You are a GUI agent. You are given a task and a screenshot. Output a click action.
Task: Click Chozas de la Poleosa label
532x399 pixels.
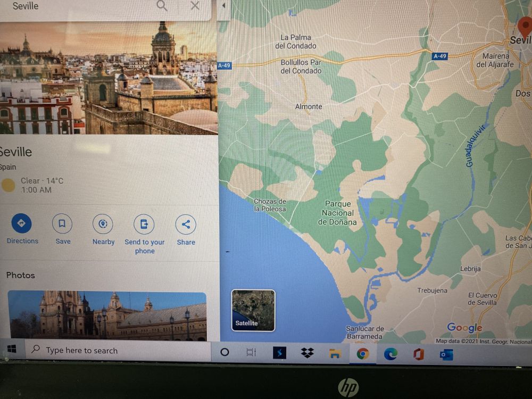(x=270, y=205)
